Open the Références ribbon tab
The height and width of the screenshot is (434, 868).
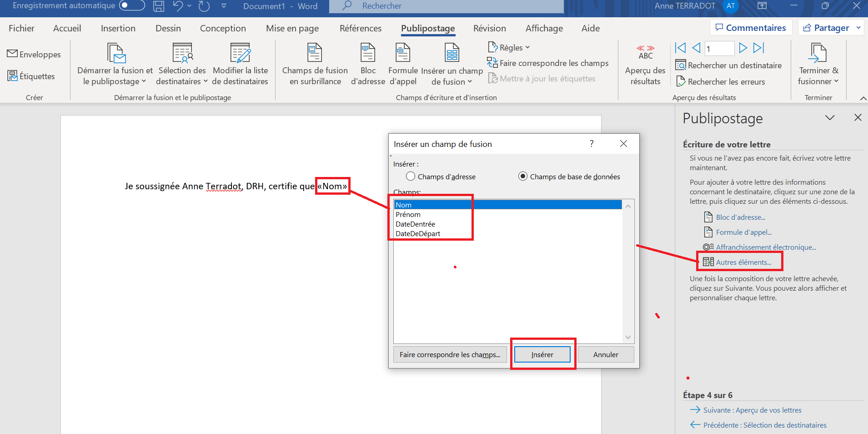pyautogui.click(x=360, y=28)
